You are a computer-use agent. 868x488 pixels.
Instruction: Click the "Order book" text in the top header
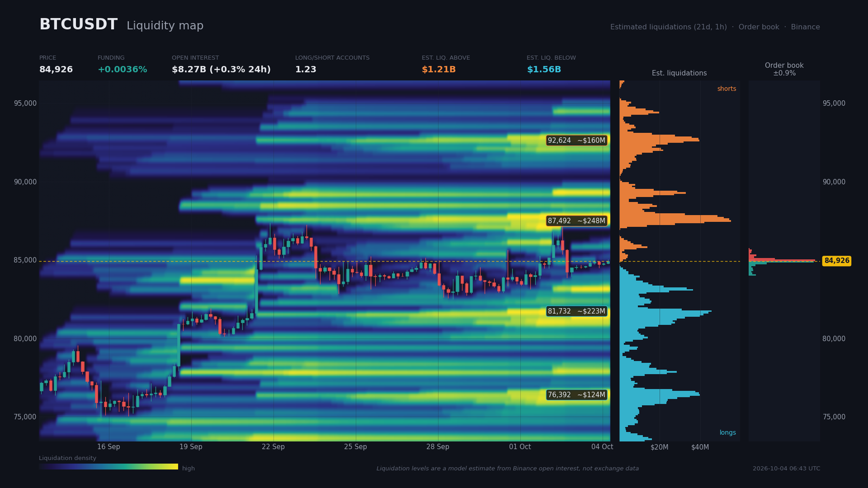click(758, 27)
